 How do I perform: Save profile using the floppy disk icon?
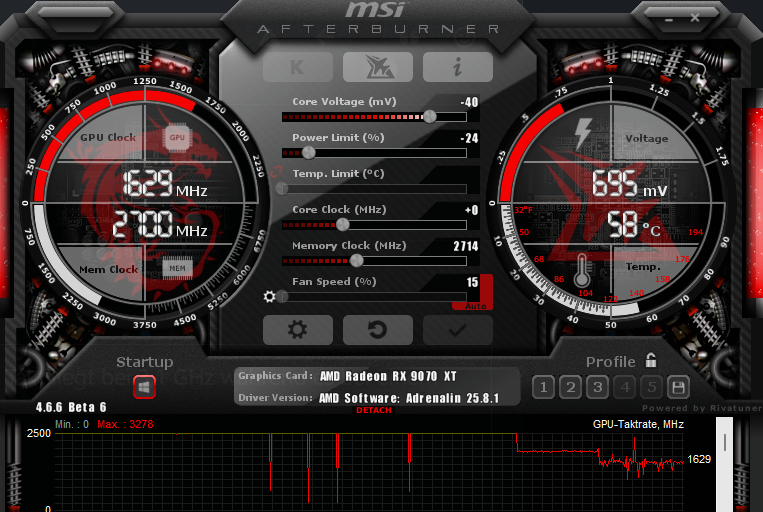click(678, 387)
